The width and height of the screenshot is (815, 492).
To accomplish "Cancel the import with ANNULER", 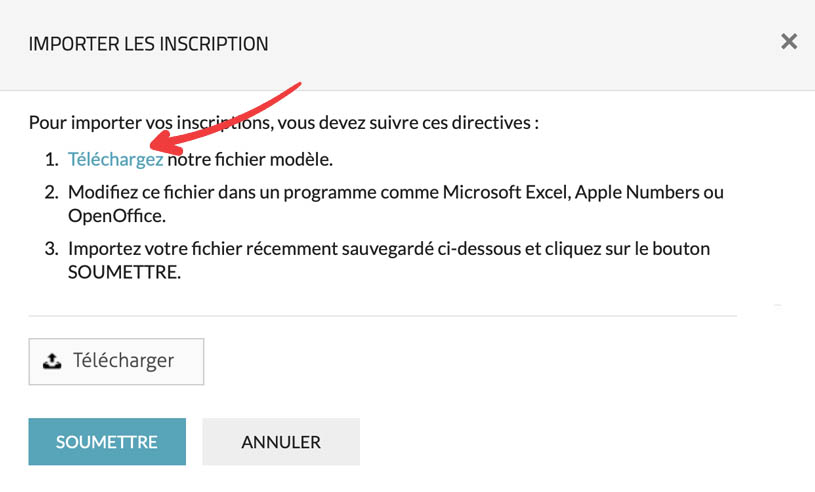I will point(281,442).
